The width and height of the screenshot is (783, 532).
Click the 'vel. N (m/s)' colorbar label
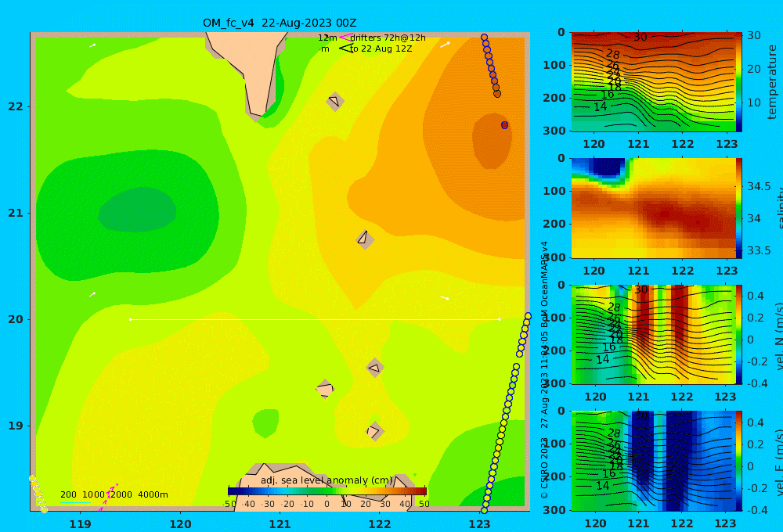click(x=778, y=336)
